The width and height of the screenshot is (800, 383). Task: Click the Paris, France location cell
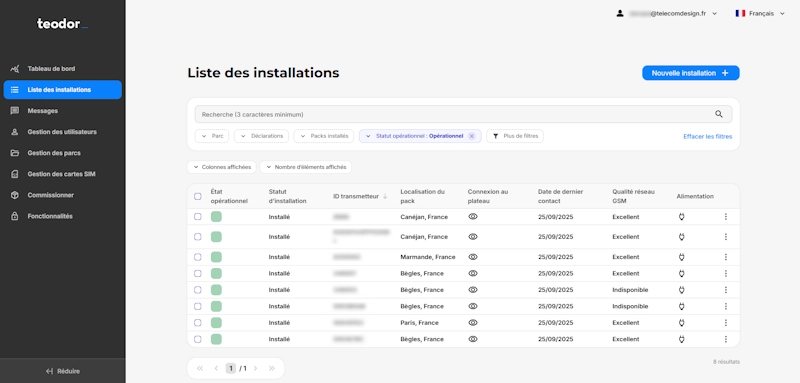coord(419,323)
